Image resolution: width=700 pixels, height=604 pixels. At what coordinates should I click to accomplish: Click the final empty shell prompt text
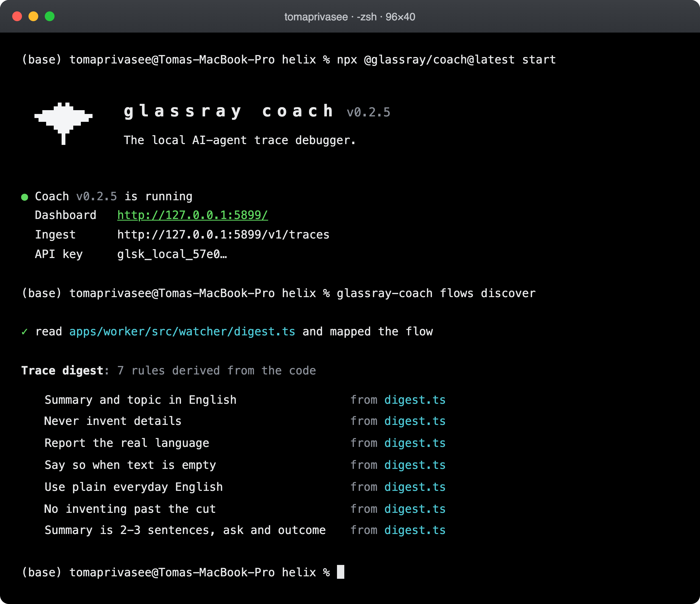click(x=176, y=572)
